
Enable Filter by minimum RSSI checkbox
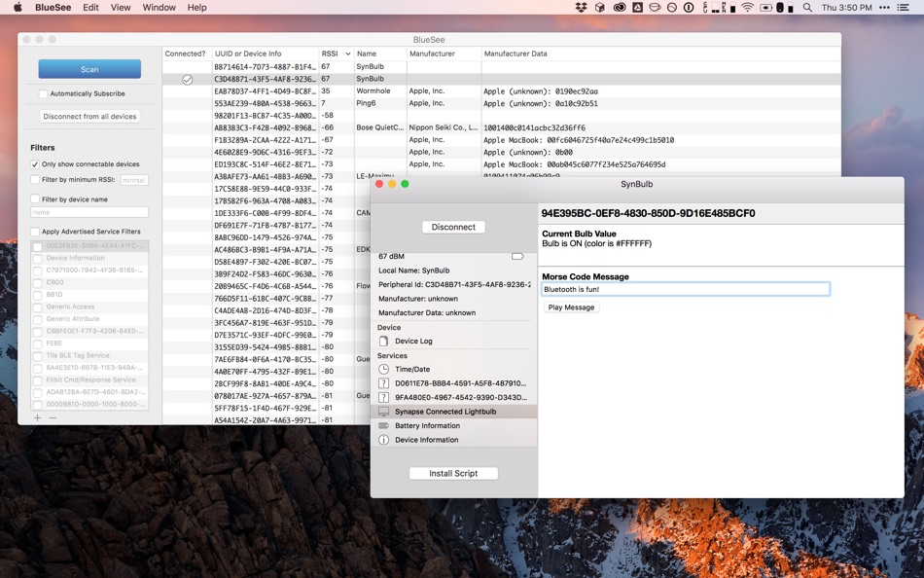(35, 179)
